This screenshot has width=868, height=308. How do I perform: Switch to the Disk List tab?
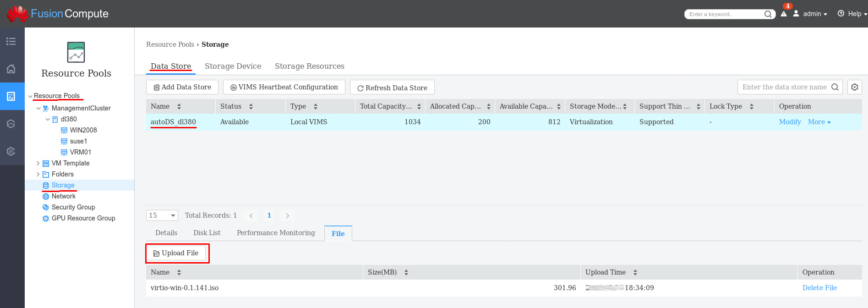tap(207, 233)
